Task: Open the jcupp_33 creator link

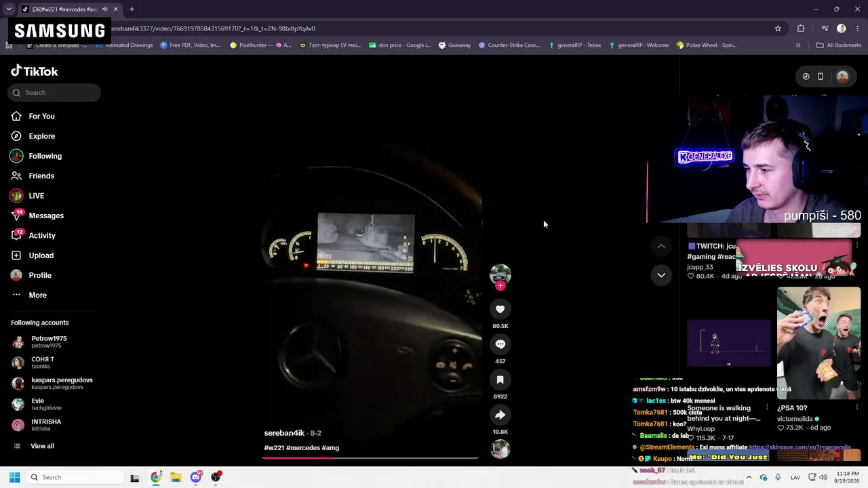Action: click(700, 267)
